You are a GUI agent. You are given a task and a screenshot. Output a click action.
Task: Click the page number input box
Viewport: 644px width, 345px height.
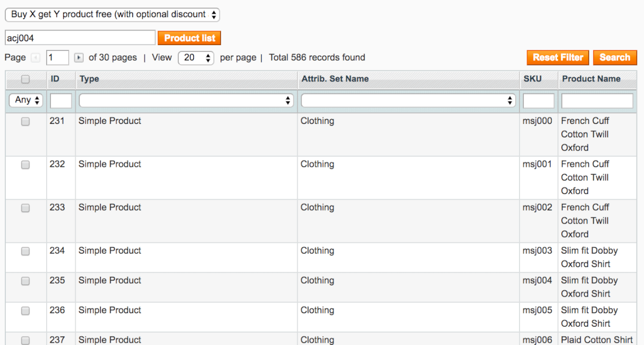tap(57, 57)
